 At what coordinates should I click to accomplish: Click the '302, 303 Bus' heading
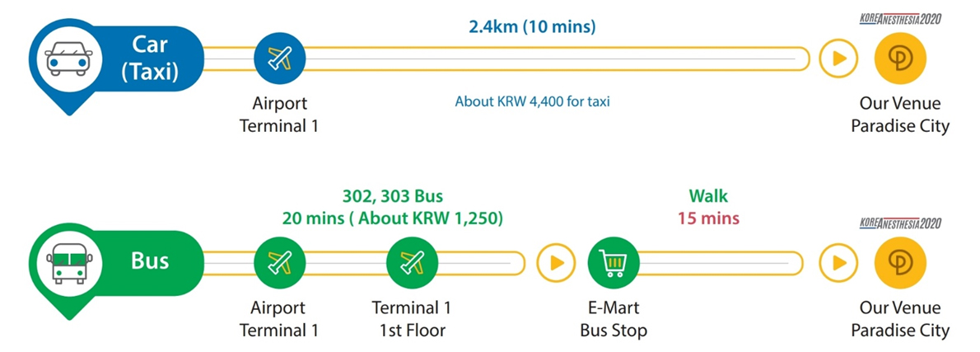(393, 196)
